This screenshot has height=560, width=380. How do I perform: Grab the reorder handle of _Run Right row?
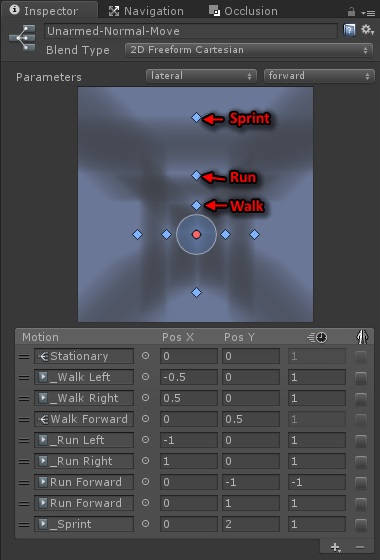click(24, 461)
